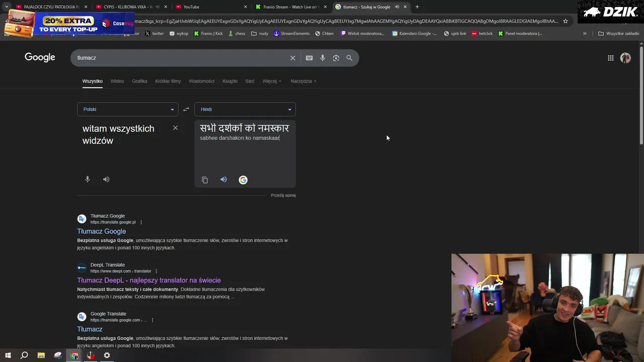Switch to the Książki tab
644x362 pixels.
click(230, 81)
